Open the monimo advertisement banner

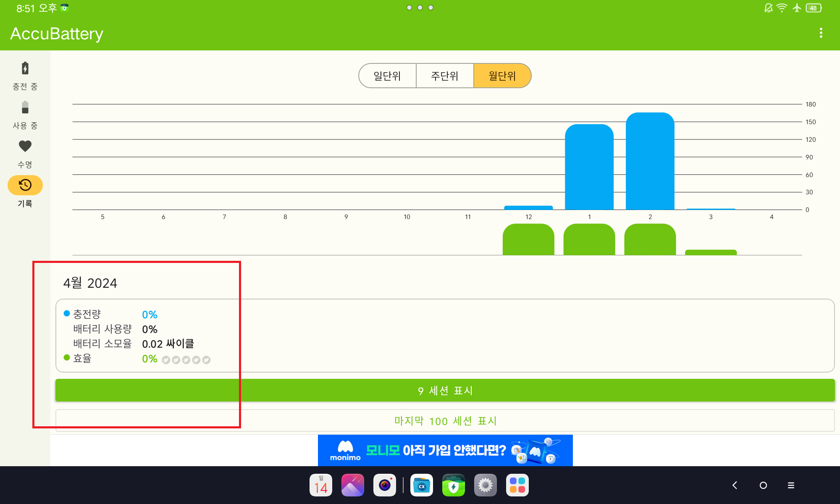tap(445, 450)
